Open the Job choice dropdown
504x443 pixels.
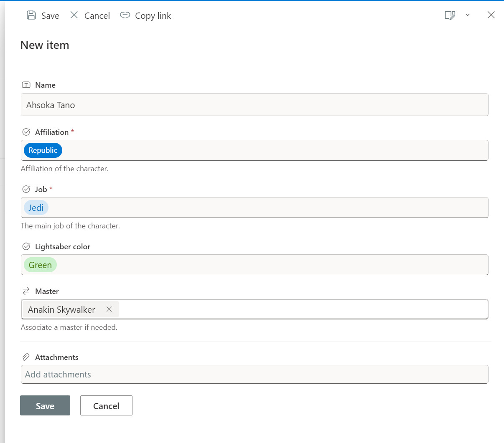255,208
